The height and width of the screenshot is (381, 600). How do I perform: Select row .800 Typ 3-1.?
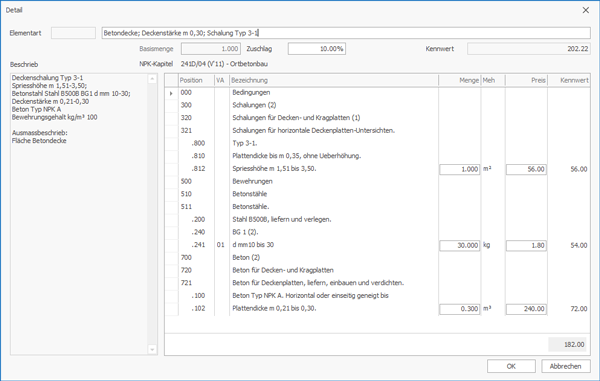377,143
